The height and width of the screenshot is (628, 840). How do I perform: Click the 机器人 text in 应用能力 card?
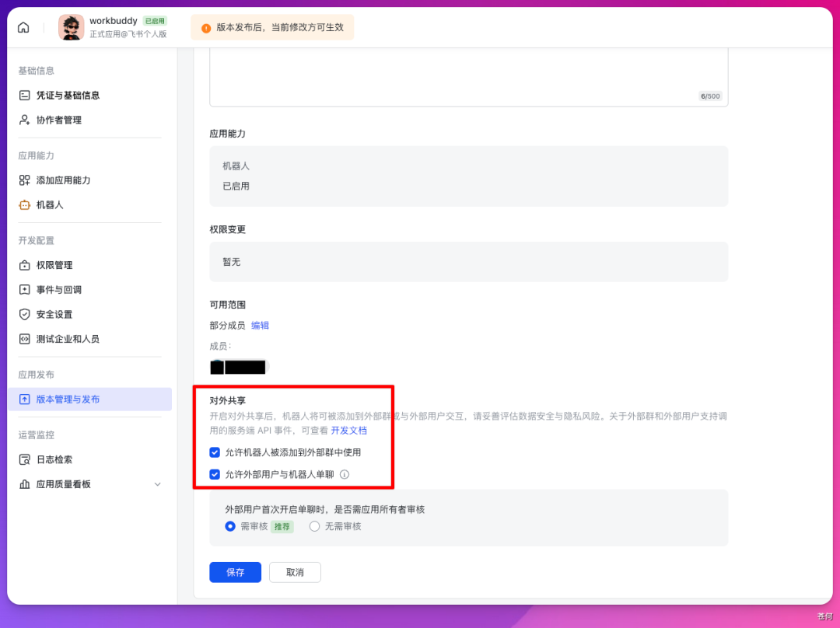(x=236, y=166)
